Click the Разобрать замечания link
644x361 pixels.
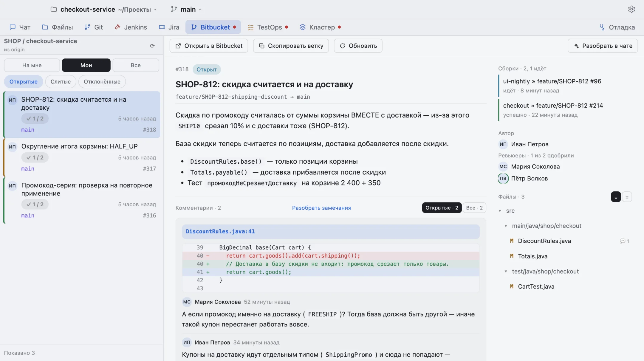point(321,208)
